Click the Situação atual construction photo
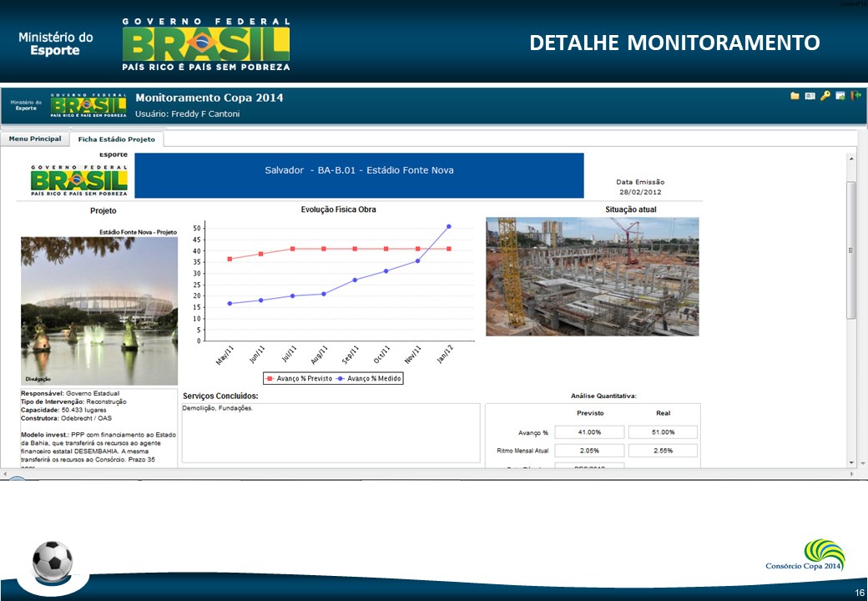 tap(593, 276)
